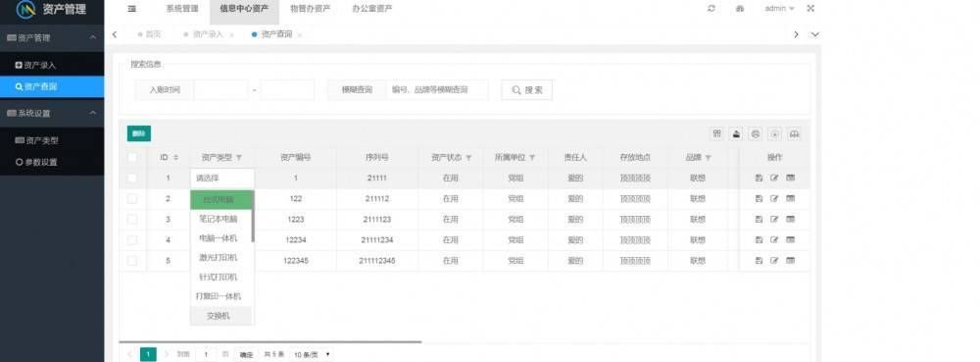Collapse sidebar with the hamburger menu icon
Image resolution: width=980 pixels, height=362 pixels.
[x=132, y=9]
